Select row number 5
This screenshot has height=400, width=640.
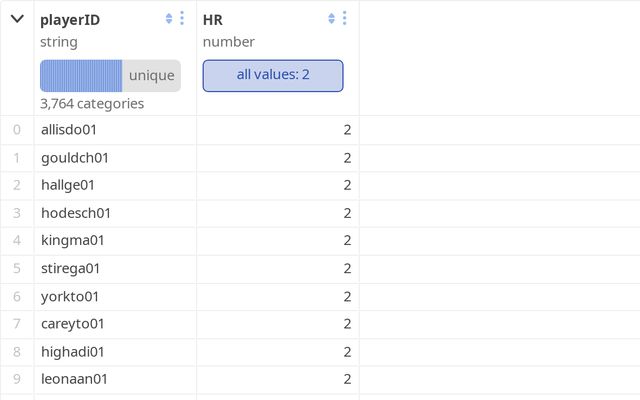(16, 269)
